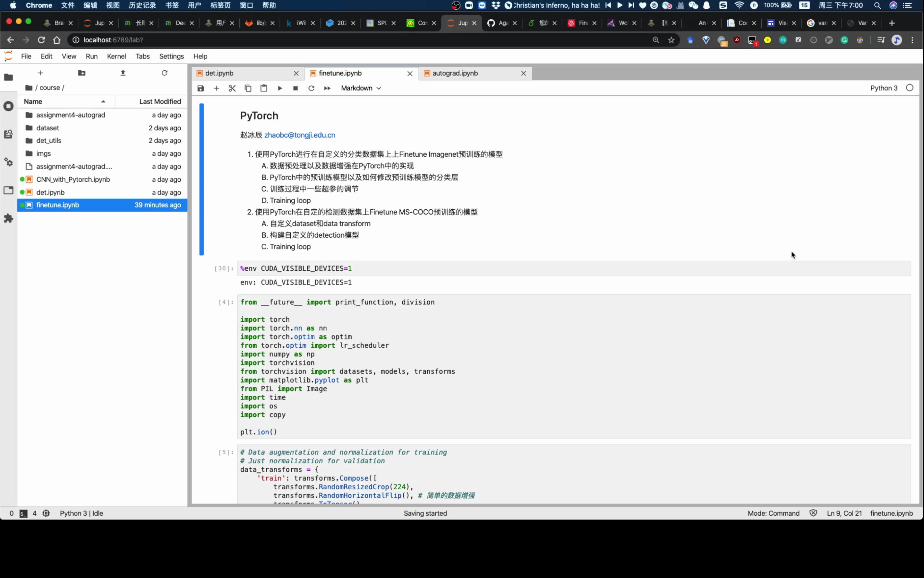Open the Markdown cell type dropdown

(x=361, y=88)
